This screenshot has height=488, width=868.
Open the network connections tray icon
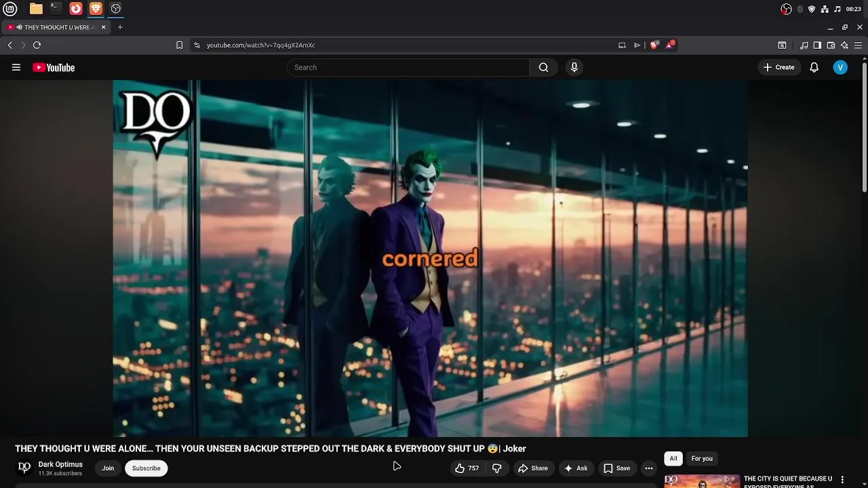coord(825,9)
